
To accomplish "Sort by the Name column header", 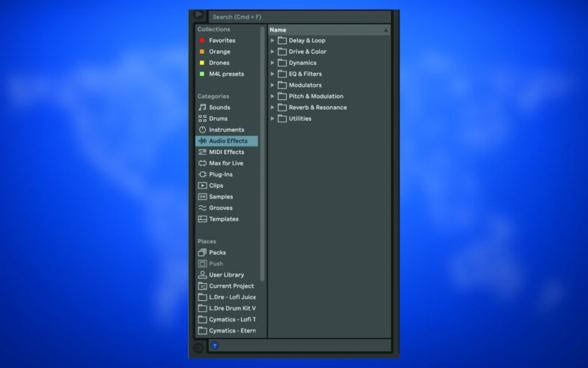I will 329,30.
